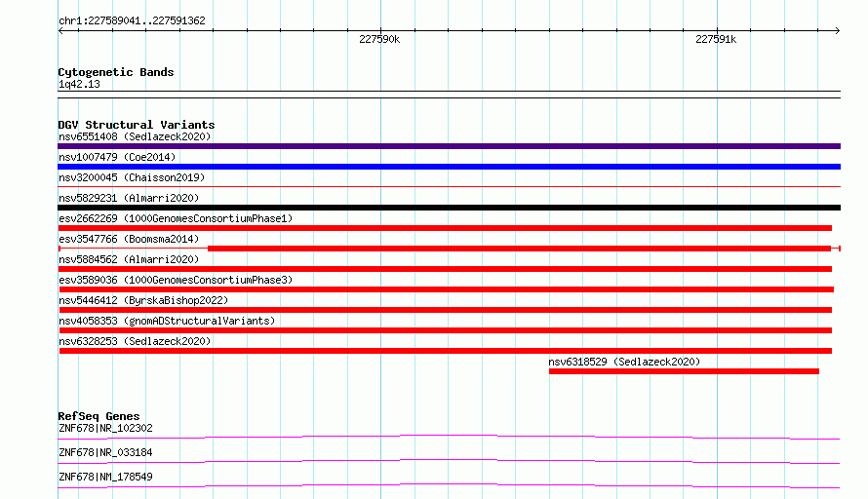This screenshot has width=868, height=499.
Task: Click the blue nsv1007479 variant bar
Action: (449, 167)
